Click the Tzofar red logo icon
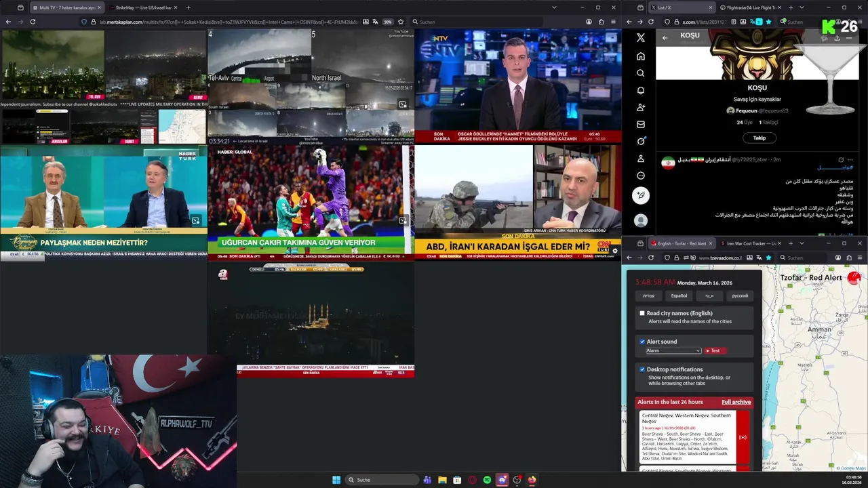 click(854, 277)
